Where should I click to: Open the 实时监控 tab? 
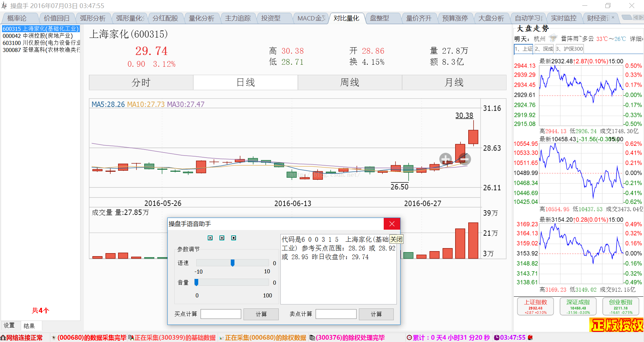click(563, 18)
